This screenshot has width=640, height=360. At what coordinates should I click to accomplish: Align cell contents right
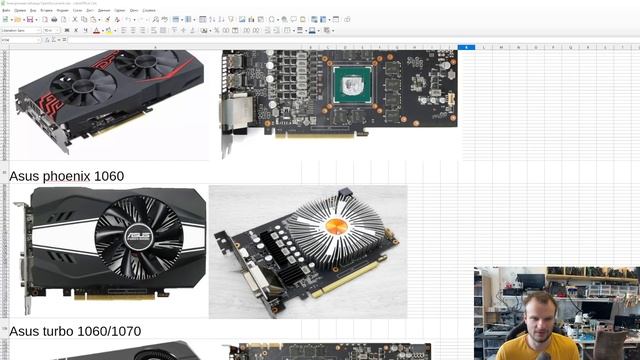pyautogui.click(x=142, y=30)
